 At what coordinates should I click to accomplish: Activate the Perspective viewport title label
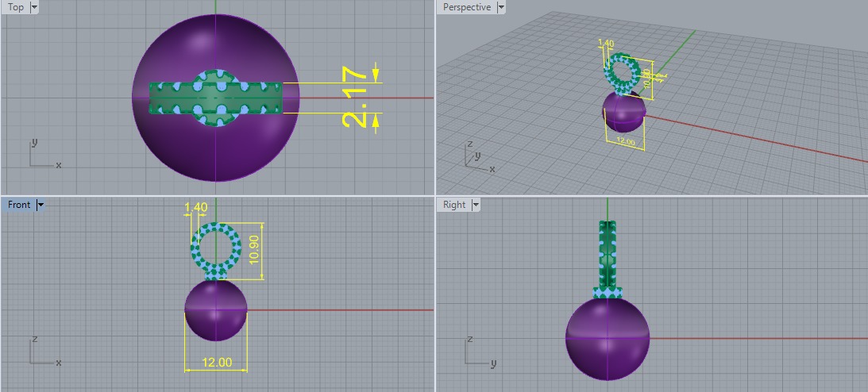coord(467,7)
